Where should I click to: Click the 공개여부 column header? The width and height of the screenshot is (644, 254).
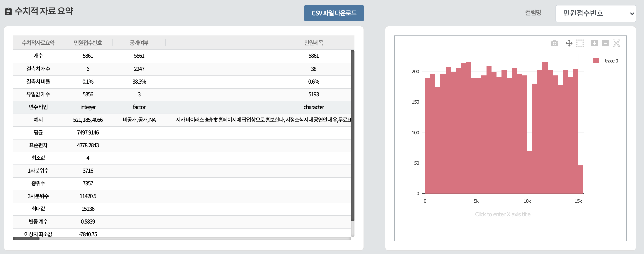click(139, 43)
